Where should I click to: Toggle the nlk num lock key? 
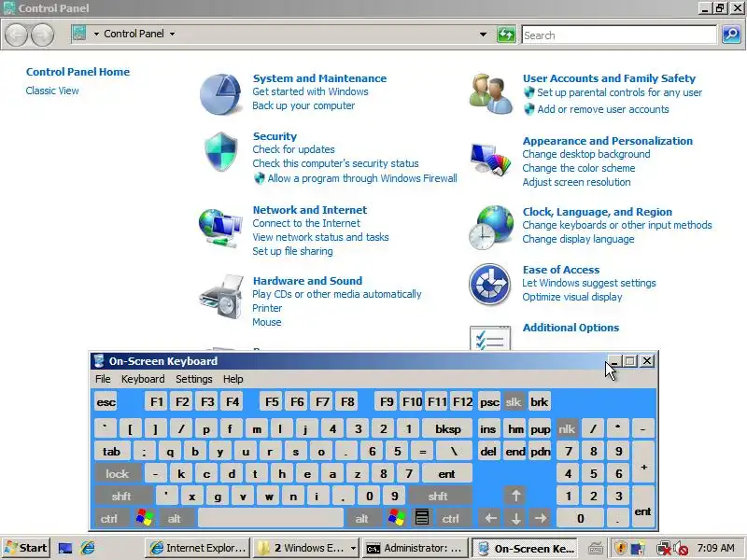pos(567,429)
